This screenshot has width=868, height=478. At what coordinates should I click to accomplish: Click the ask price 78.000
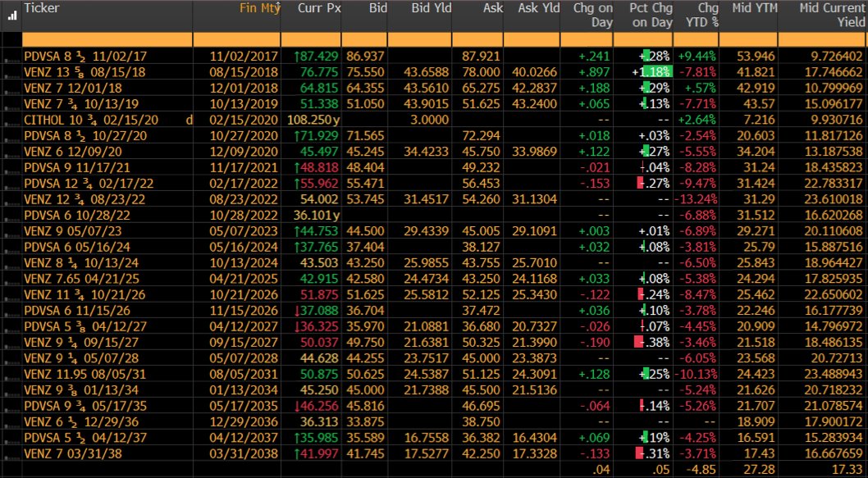tap(482, 72)
